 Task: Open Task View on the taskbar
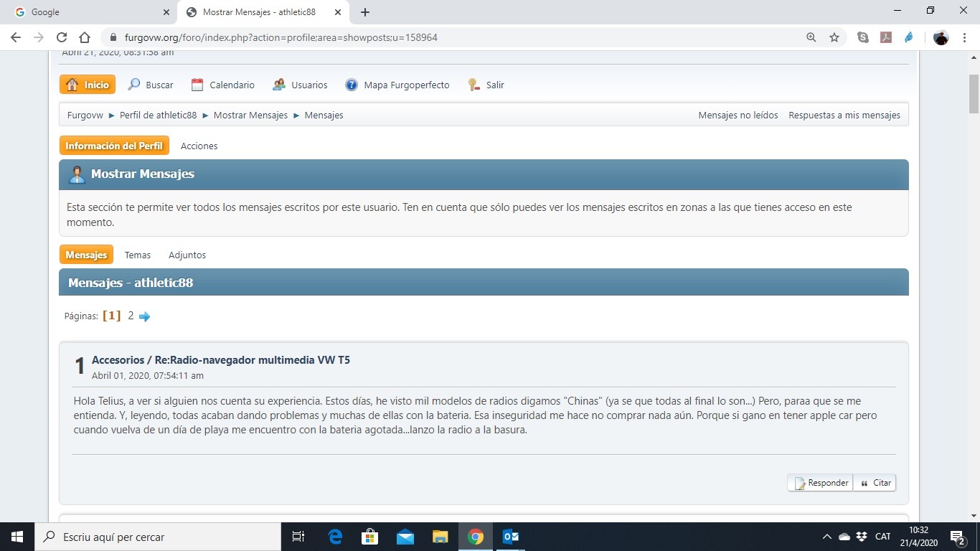(298, 537)
